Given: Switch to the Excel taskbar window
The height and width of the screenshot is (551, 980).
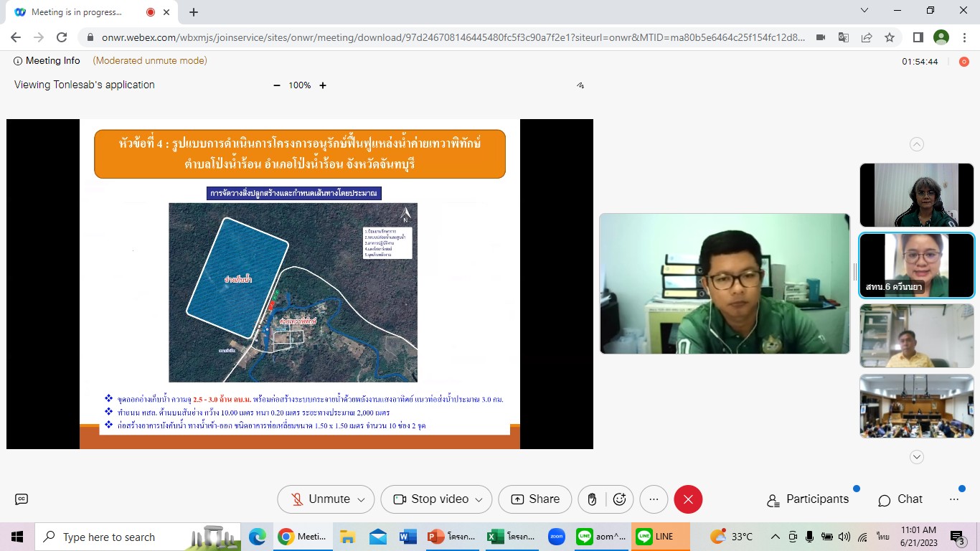Looking at the screenshot, I should [511, 537].
